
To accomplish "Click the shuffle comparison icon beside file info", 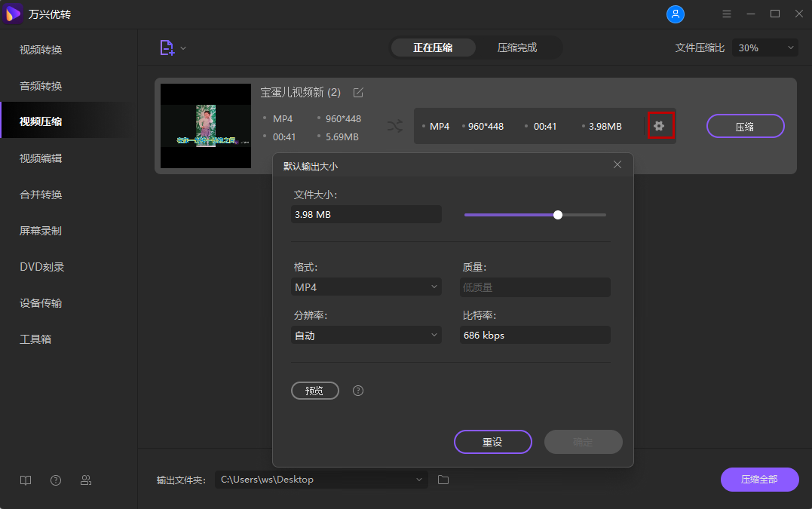I will point(395,127).
